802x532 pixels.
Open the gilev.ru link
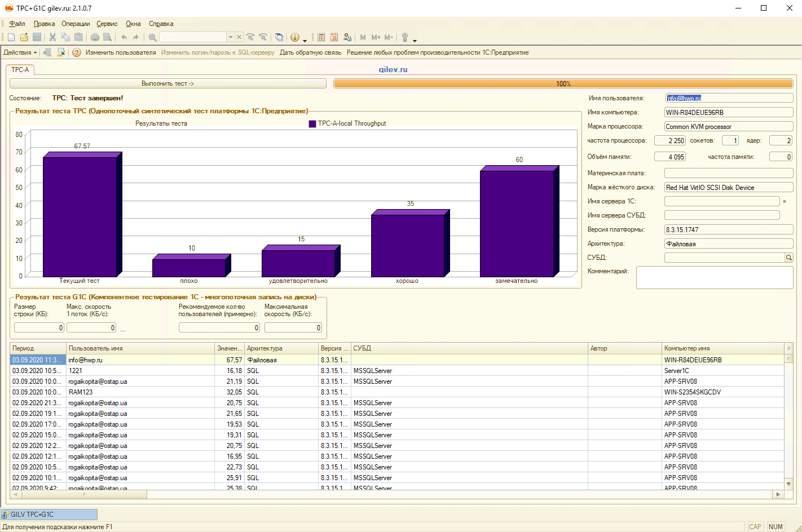[393, 70]
